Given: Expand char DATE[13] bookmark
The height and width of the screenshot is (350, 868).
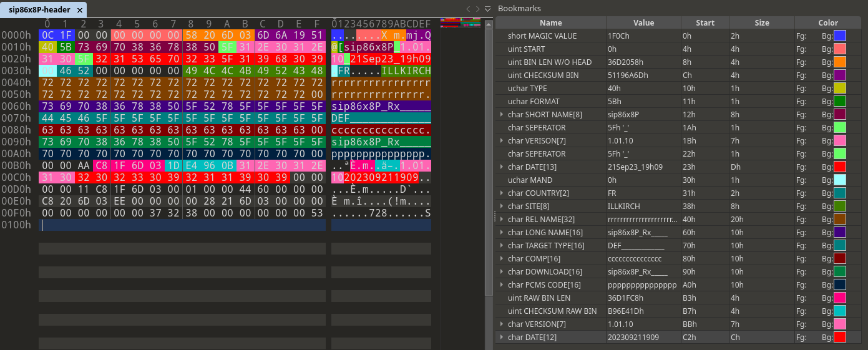Looking at the screenshot, I should pos(502,167).
